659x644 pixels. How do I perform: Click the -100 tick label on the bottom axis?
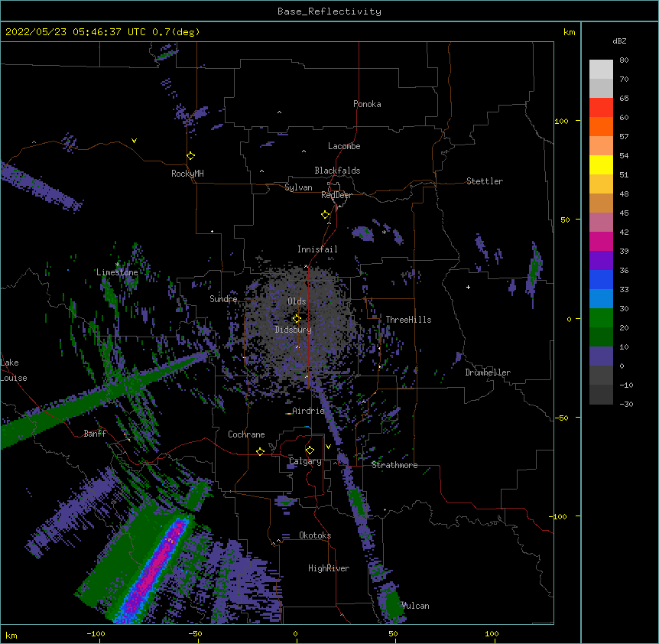click(96, 633)
